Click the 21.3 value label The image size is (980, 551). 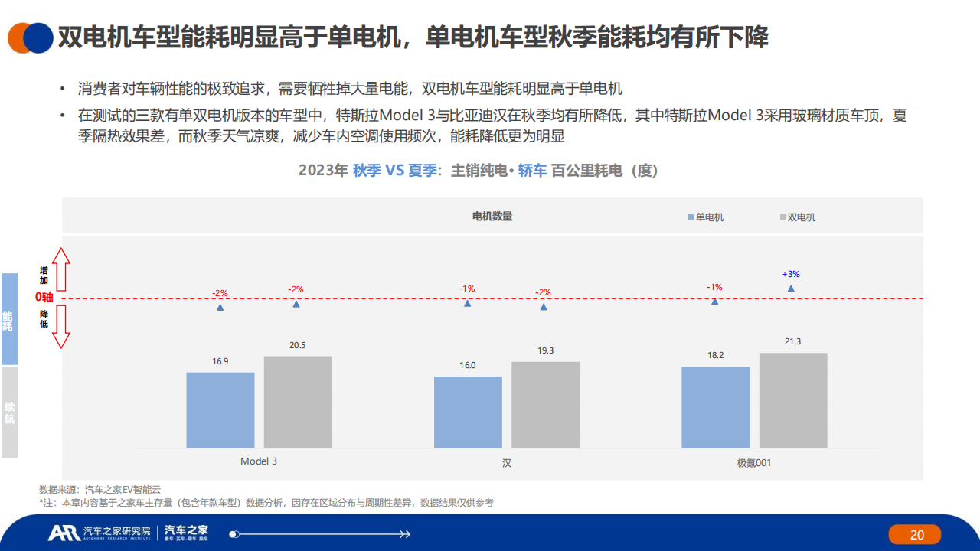[x=793, y=341]
